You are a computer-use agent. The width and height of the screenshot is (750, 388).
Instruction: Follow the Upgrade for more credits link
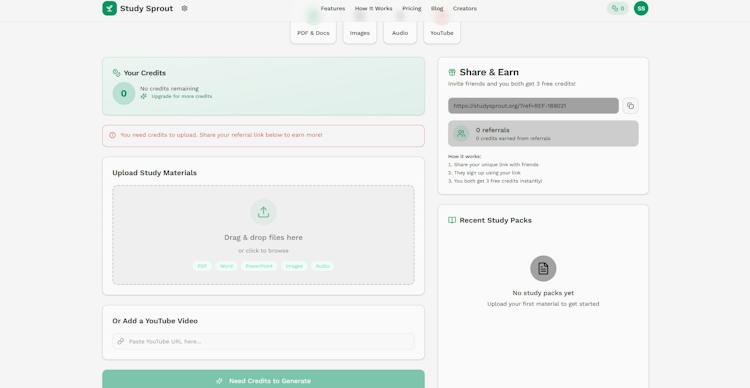(182, 96)
